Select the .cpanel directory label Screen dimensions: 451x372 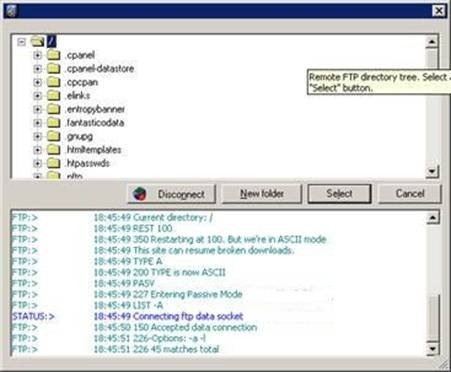tap(80, 55)
